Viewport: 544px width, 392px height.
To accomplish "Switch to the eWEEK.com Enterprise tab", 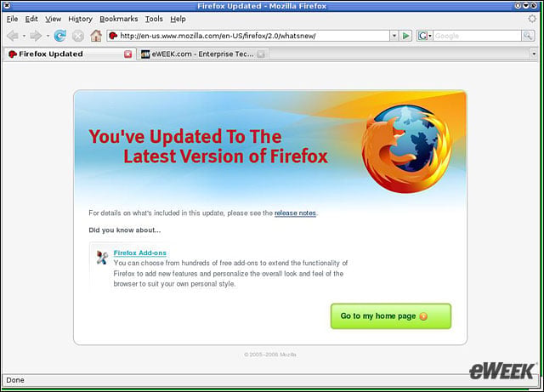I will (203, 54).
